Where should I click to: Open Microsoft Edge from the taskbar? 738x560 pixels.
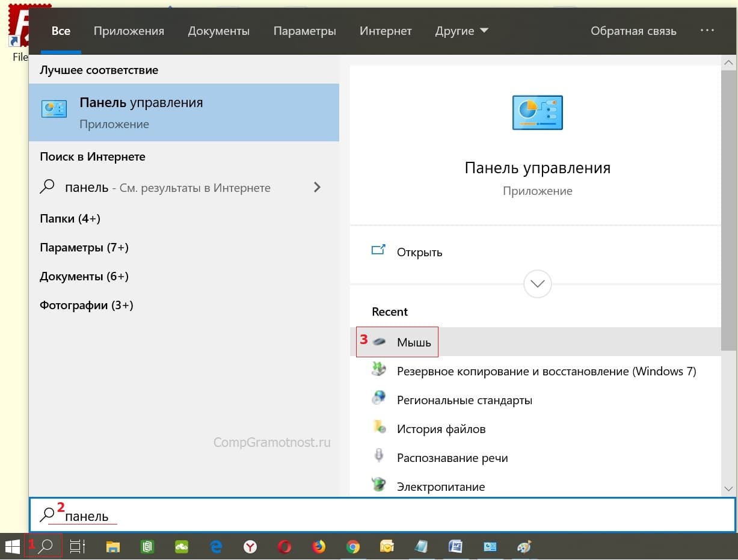click(216, 547)
